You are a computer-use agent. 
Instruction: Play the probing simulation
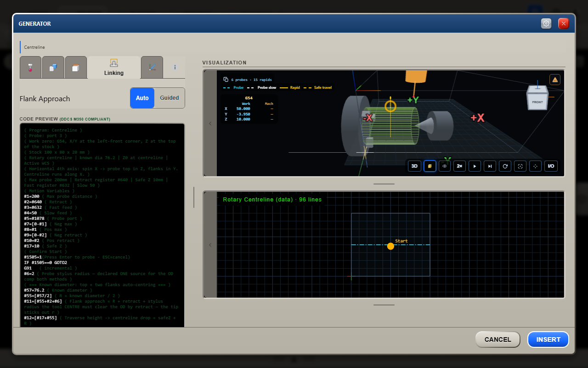tap(475, 166)
